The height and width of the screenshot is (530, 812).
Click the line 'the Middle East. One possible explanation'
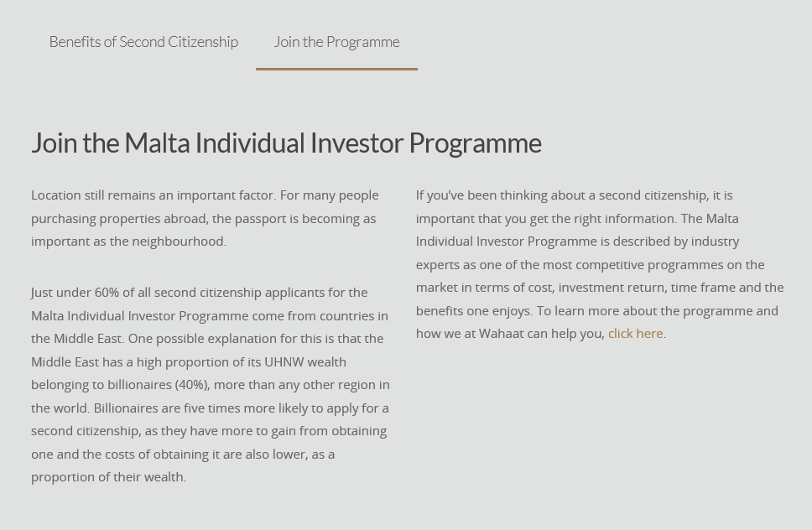pyautogui.click(x=207, y=339)
